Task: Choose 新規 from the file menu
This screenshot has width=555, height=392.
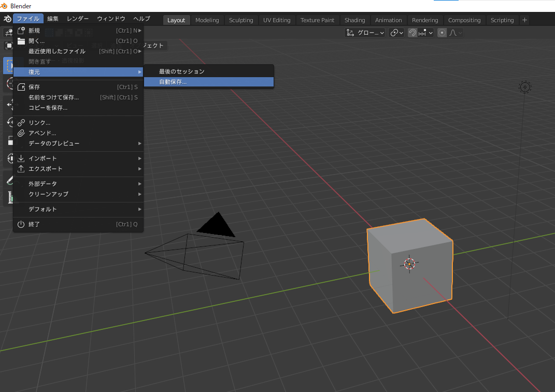Action: click(78, 31)
